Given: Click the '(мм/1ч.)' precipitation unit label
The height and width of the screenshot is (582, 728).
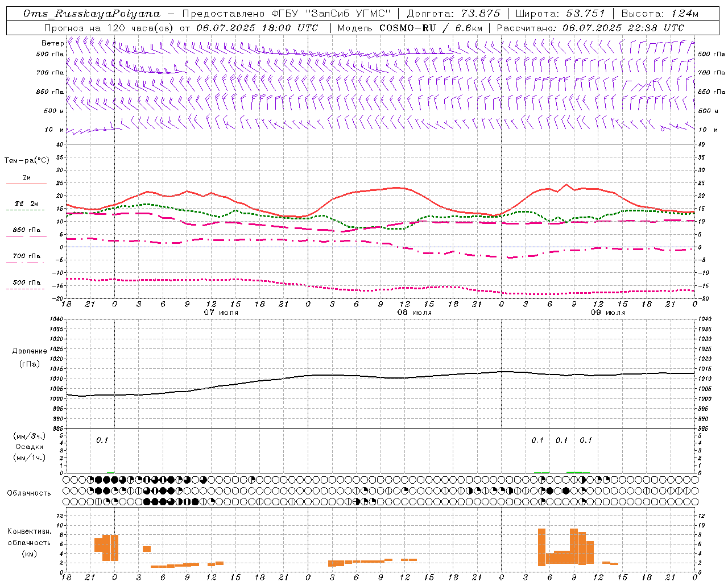Looking at the screenshot, I should point(30,458).
